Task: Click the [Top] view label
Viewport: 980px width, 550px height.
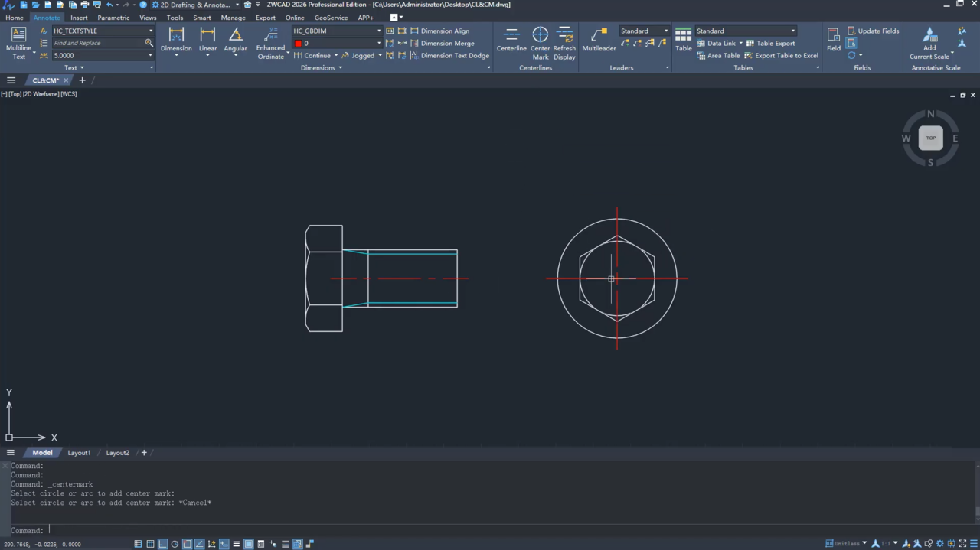Action: (x=15, y=94)
